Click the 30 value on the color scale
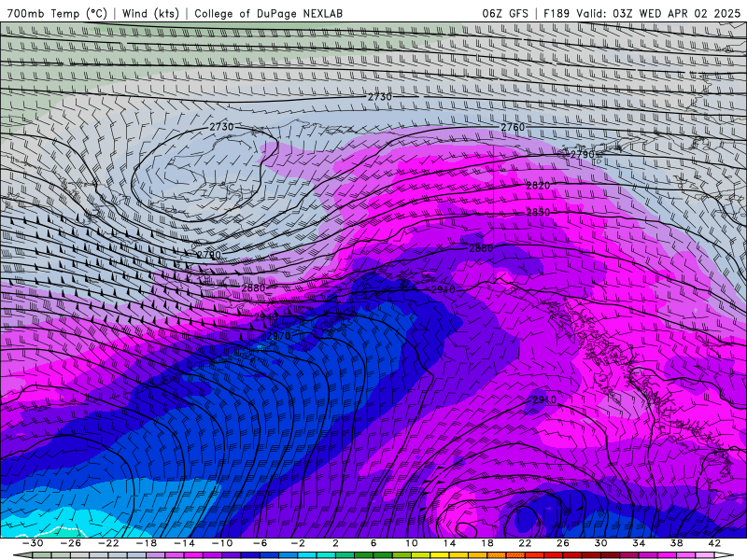Viewport: 747px width, 560px height. (x=600, y=543)
